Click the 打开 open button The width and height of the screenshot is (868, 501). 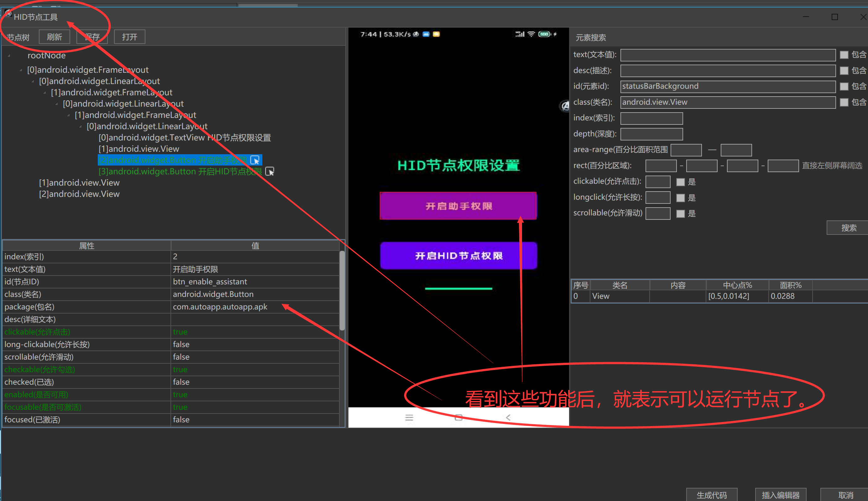pos(129,37)
